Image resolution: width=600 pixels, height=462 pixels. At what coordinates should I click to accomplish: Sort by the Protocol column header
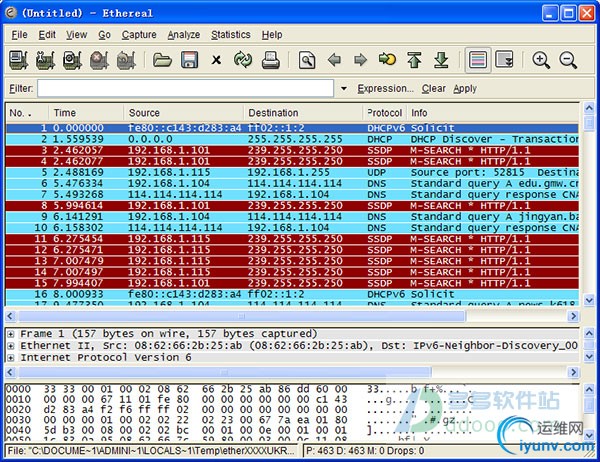385,113
